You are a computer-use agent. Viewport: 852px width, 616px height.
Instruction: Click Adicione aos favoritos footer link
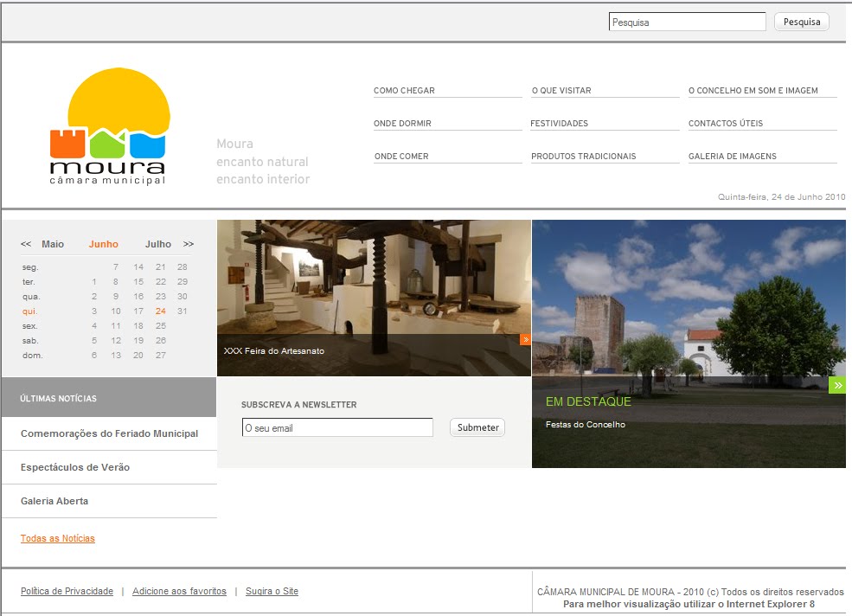[179, 591]
